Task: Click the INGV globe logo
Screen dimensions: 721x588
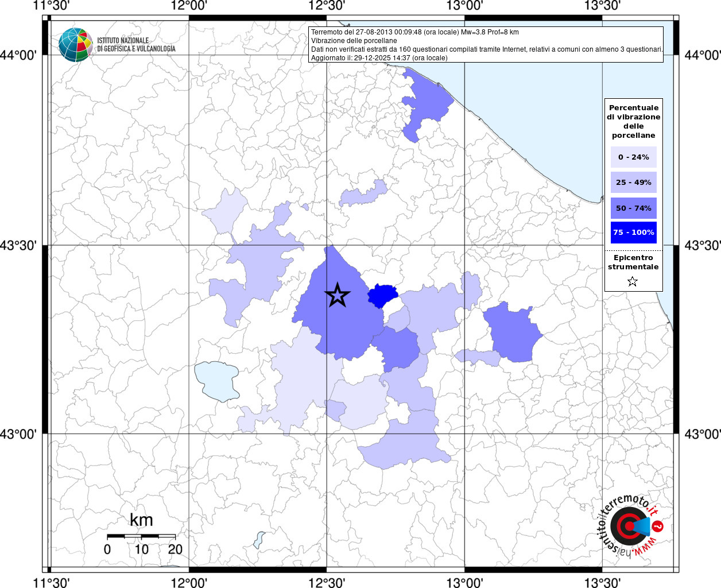Action: pyautogui.click(x=75, y=44)
